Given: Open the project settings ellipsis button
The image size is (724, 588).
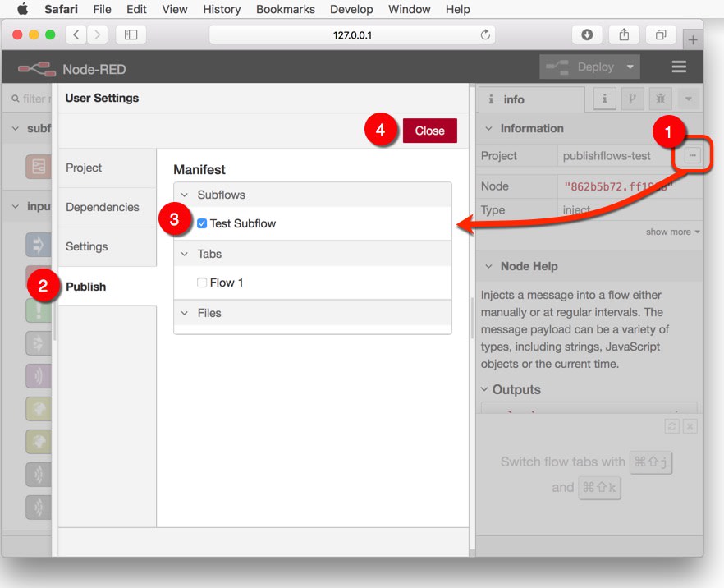Looking at the screenshot, I should point(690,154).
